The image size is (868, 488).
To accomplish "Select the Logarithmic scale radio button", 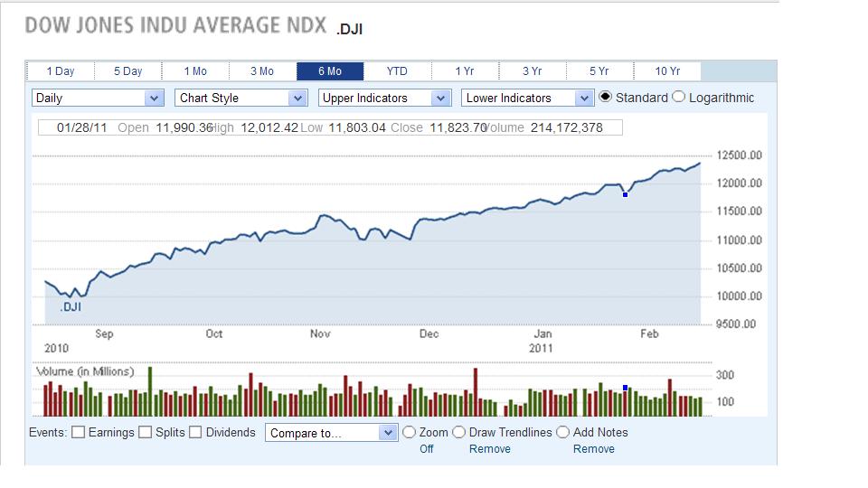I will coord(679,97).
